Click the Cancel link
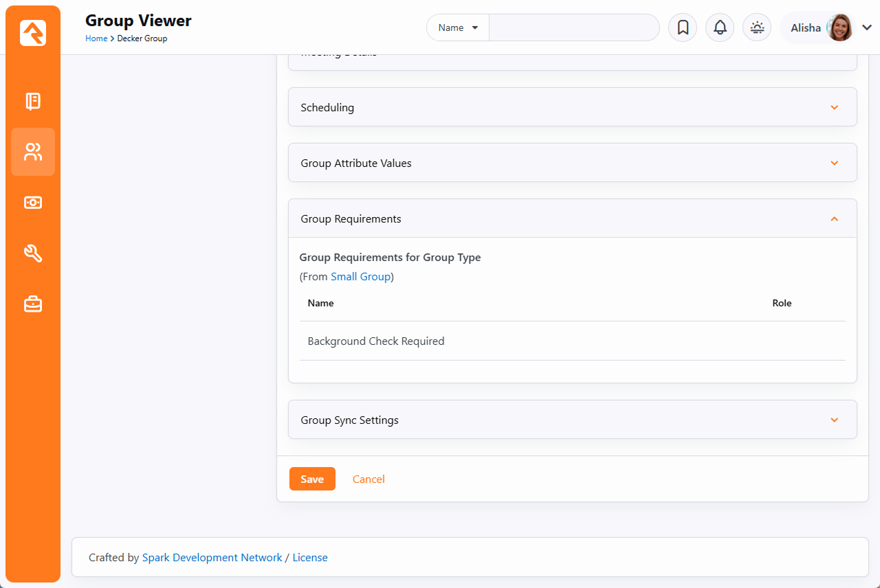 (x=368, y=479)
